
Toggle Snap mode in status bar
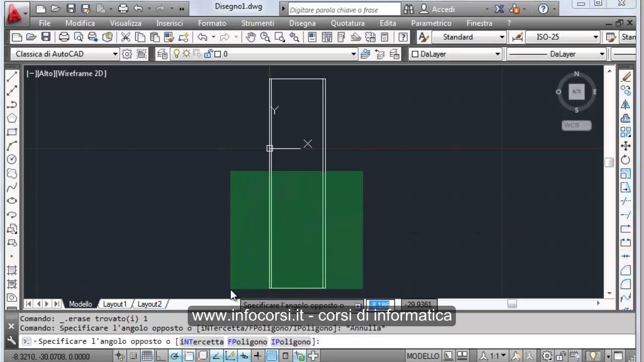[x=133, y=356]
